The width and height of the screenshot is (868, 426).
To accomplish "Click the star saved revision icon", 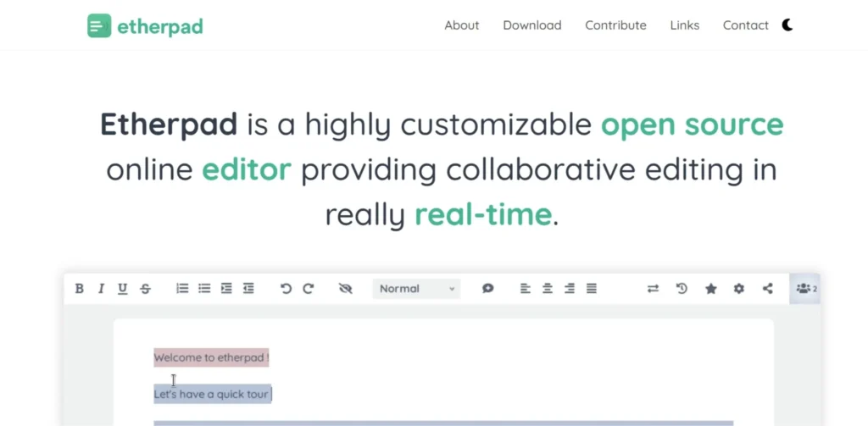I will coord(711,288).
